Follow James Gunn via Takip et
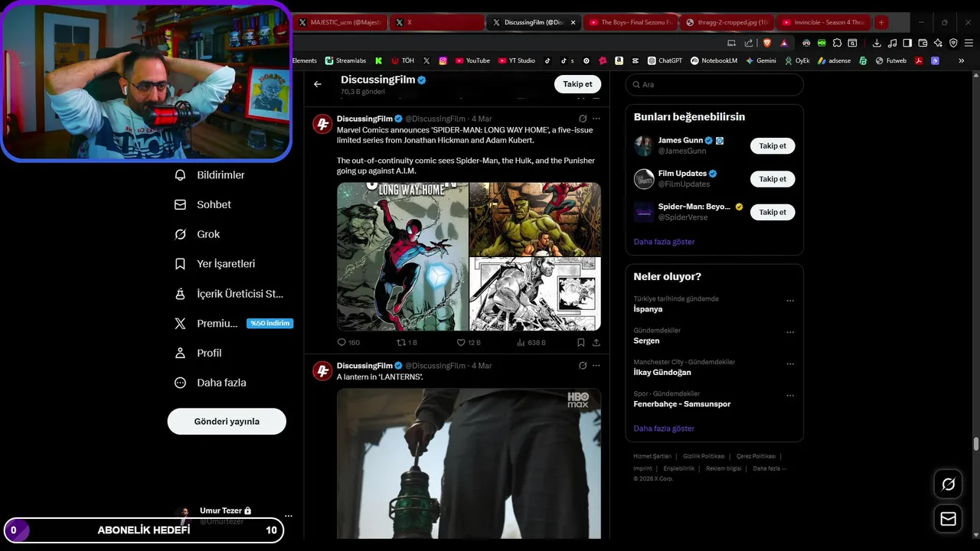This screenshot has width=980, height=551. (x=773, y=145)
